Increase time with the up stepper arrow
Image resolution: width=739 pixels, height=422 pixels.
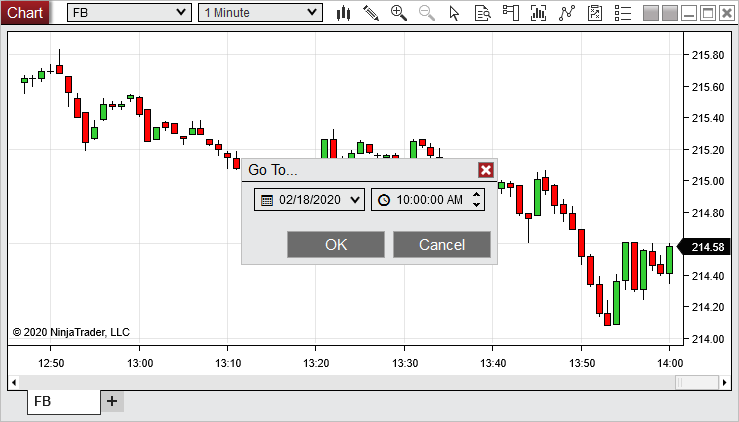pos(477,194)
